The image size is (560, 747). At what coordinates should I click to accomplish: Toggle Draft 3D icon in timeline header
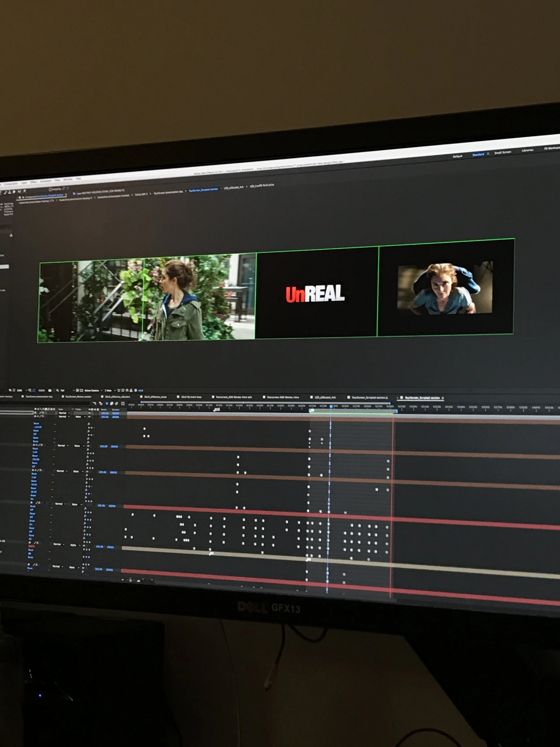point(101,404)
